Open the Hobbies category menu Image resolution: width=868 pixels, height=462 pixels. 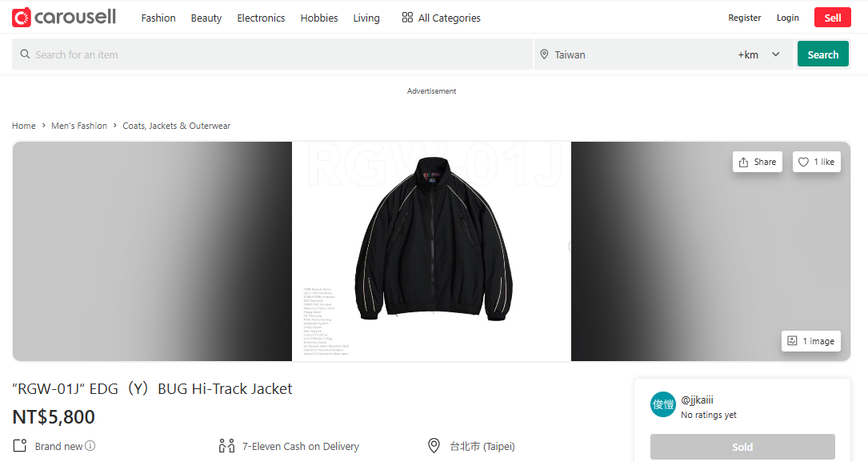(319, 18)
